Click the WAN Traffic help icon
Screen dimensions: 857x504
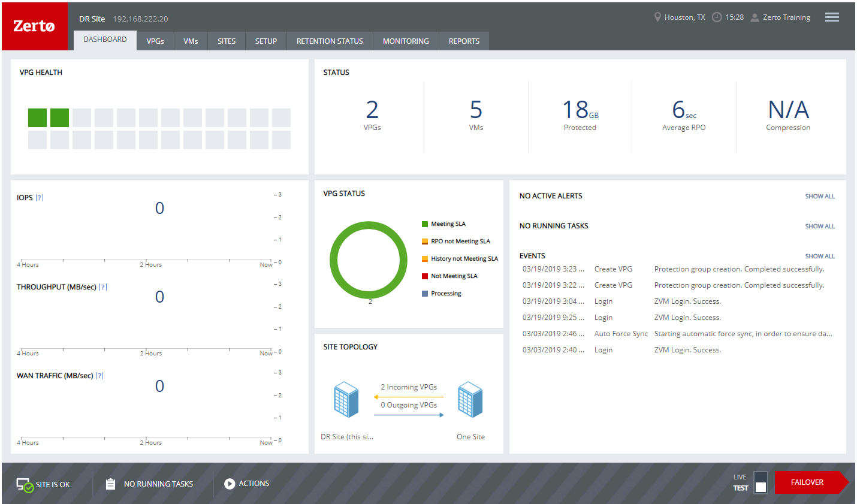pos(99,376)
